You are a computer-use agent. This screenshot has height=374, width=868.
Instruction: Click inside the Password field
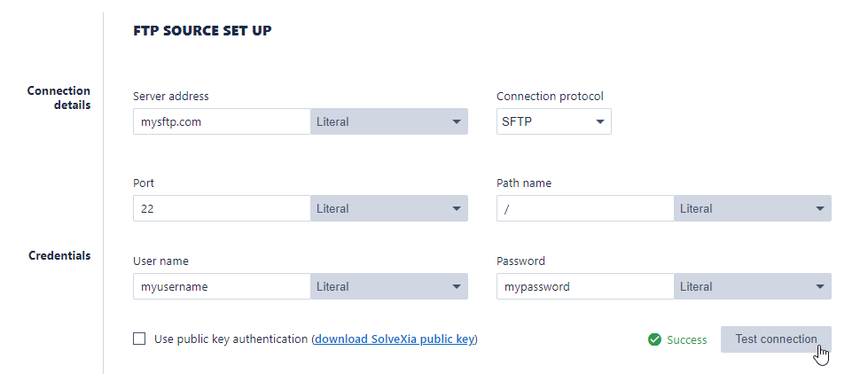pos(584,286)
